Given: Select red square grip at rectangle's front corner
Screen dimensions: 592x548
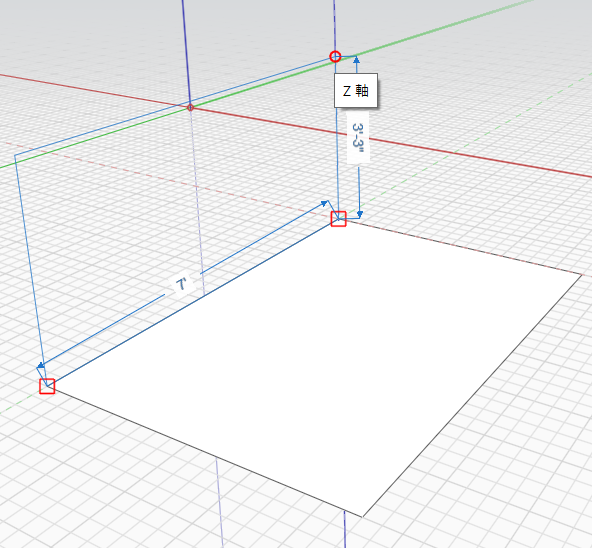Looking at the screenshot, I should click(x=47, y=386).
